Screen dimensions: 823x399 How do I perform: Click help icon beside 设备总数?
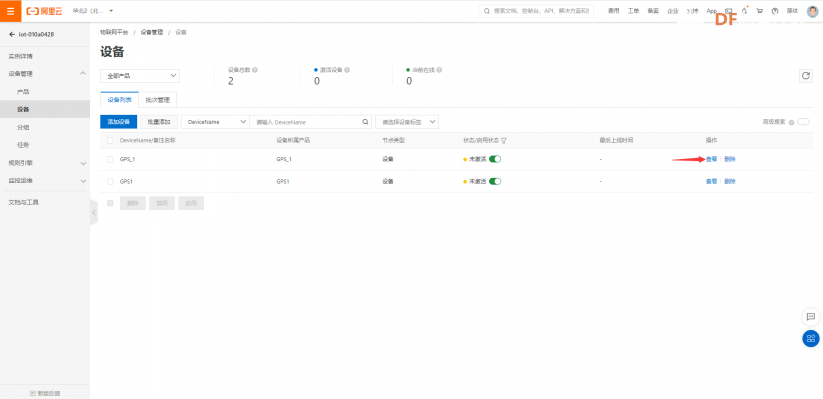[255, 69]
